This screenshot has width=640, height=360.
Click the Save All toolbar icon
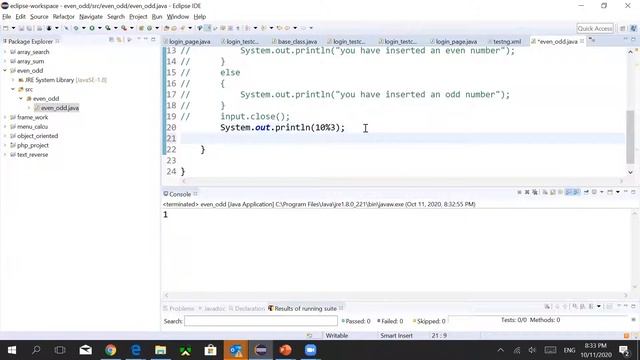point(29,28)
